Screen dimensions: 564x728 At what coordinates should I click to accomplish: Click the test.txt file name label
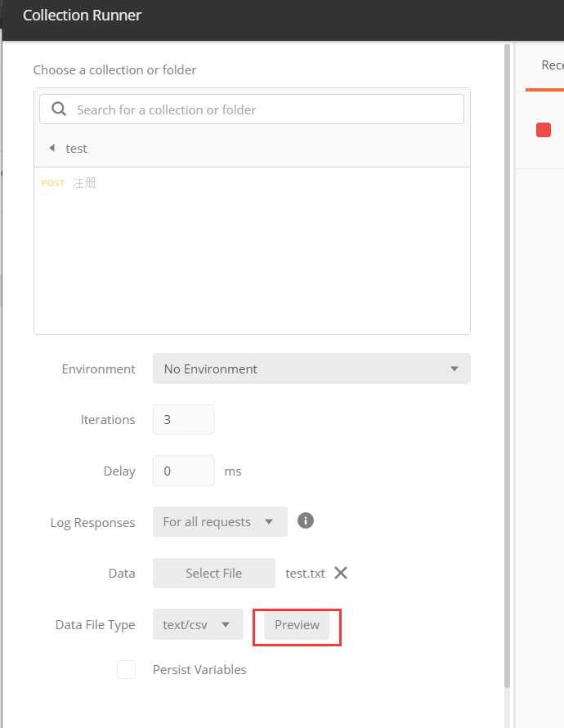(x=305, y=574)
